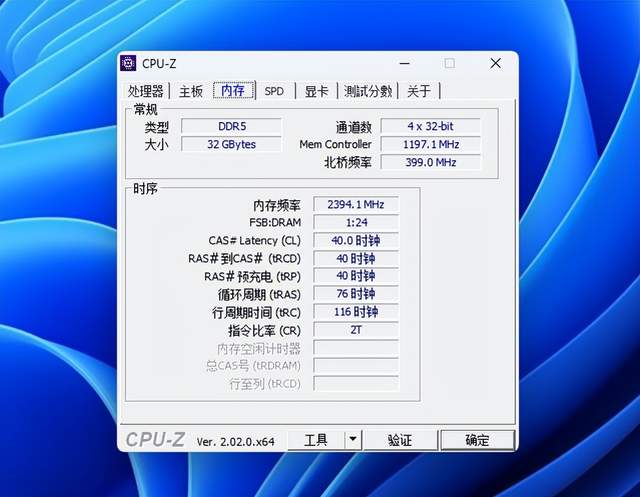Click the 4 x 32-bit channel field
Viewport: 640px width, 497px height.
(430, 126)
